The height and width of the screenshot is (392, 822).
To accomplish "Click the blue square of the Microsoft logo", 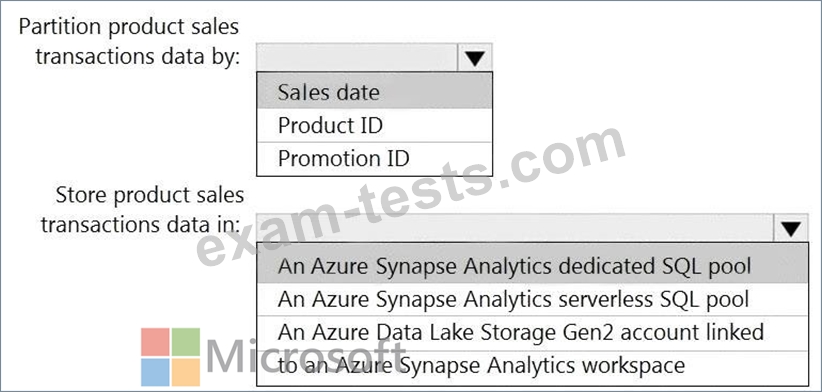I will pos(155,372).
